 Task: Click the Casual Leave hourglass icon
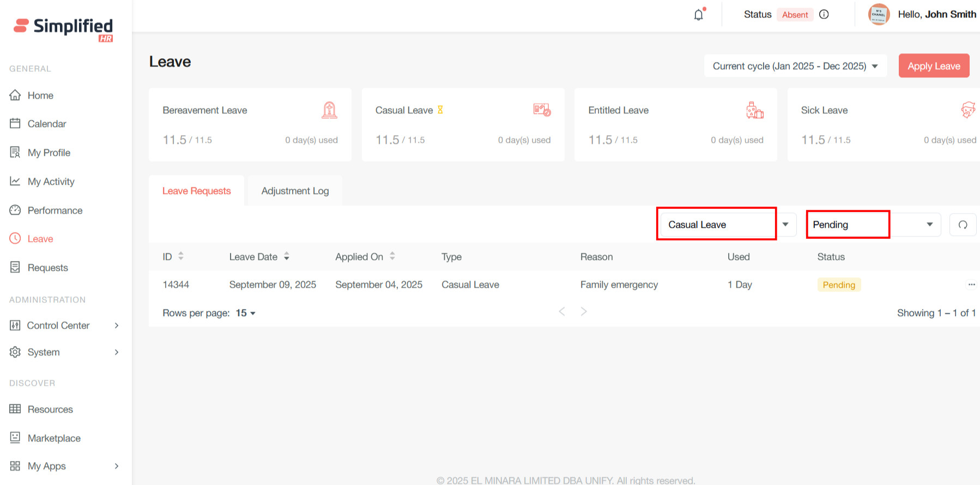(x=440, y=110)
